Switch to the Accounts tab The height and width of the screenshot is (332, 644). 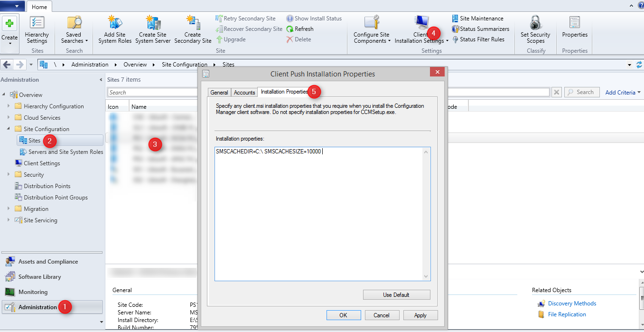(244, 93)
